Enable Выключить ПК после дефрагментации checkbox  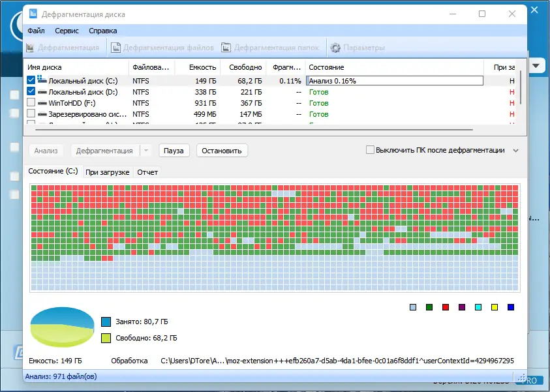370,150
